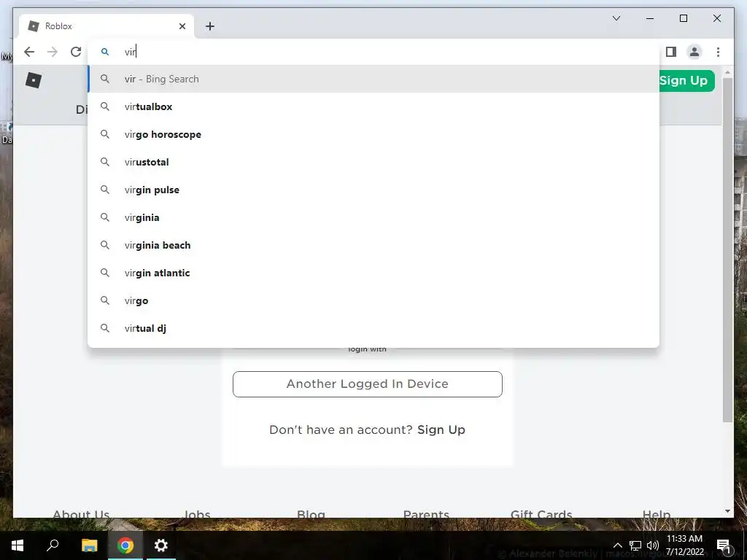Click the forward navigation arrow

click(53, 52)
